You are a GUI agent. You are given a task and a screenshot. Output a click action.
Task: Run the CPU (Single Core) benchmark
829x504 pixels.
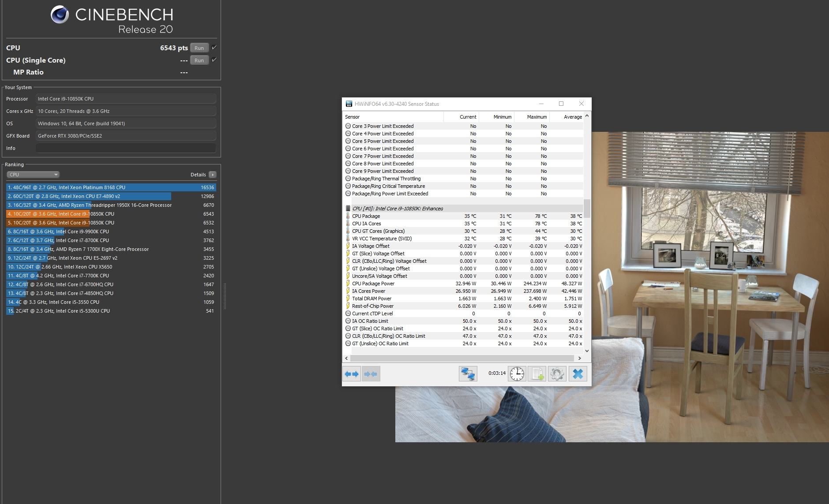click(199, 60)
